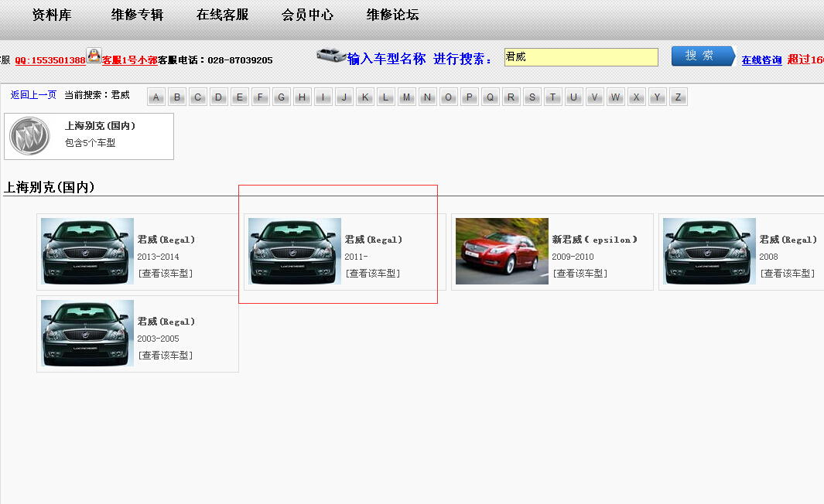Screen dimensions: 824x504
Task: Filter by letter V
Action: tap(594, 97)
